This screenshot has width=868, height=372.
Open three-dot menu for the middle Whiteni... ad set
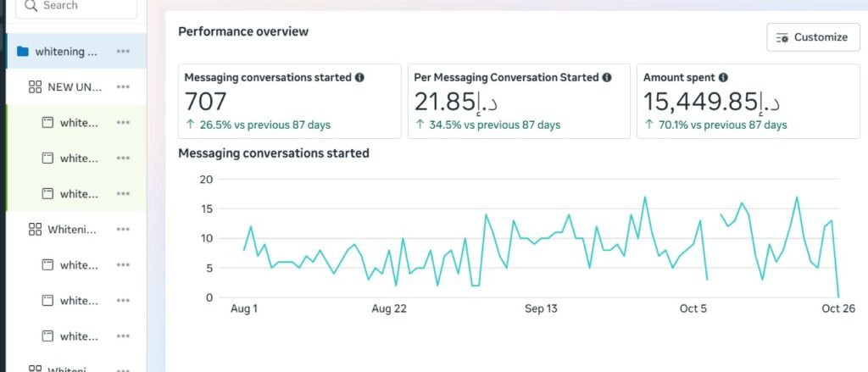(x=123, y=230)
